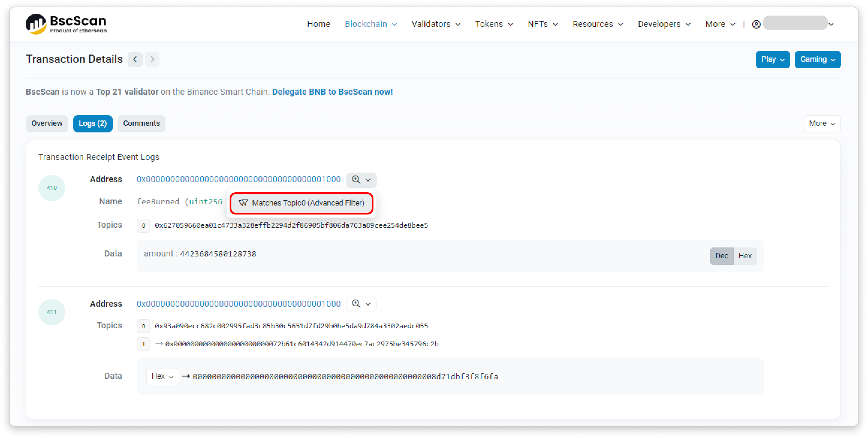Open the Play dropdown button
This screenshot has height=438, width=868.
coord(772,60)
